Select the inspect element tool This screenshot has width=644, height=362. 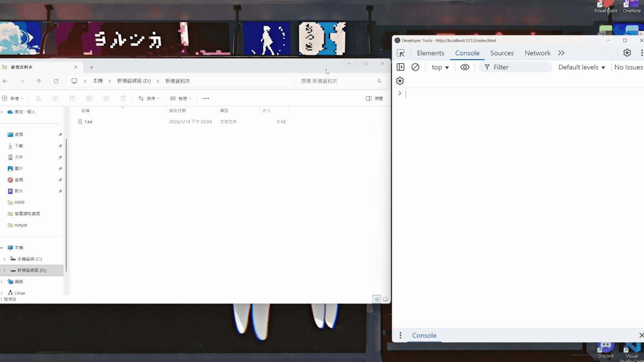pos(401,53)
